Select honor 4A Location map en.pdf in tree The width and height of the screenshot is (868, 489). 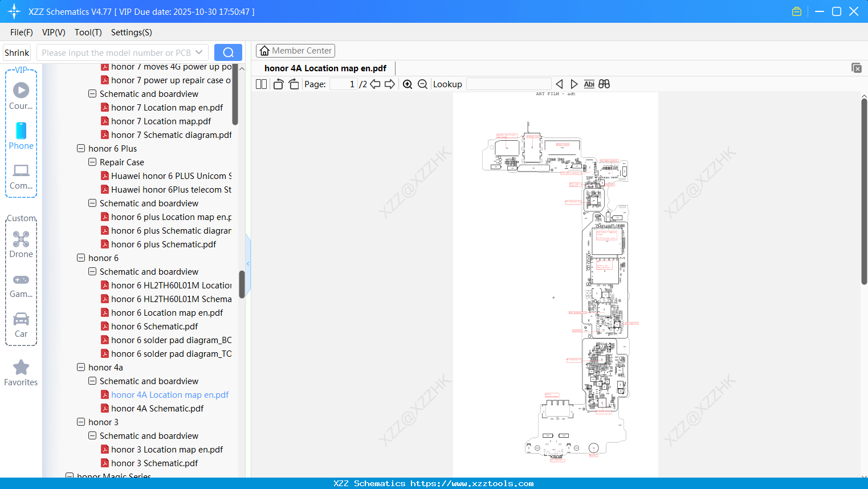pos(170,395)
